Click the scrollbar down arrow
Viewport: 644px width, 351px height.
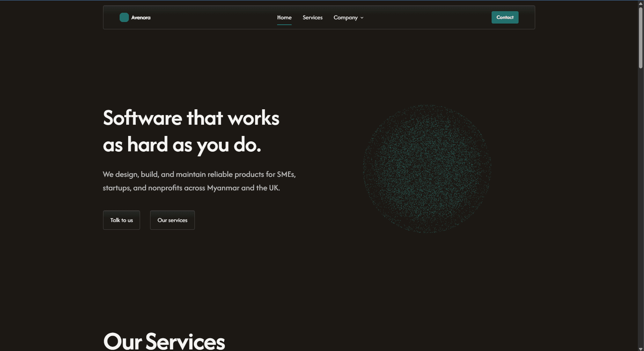coord(641,349)
